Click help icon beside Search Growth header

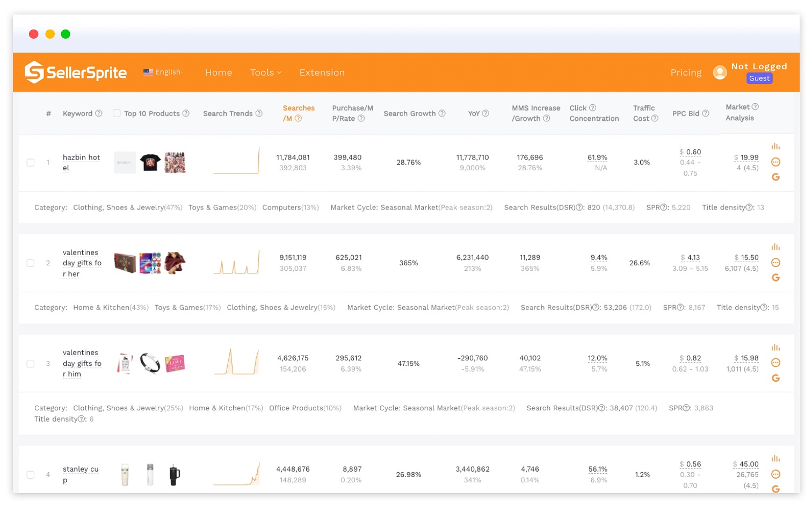[442, 113]
